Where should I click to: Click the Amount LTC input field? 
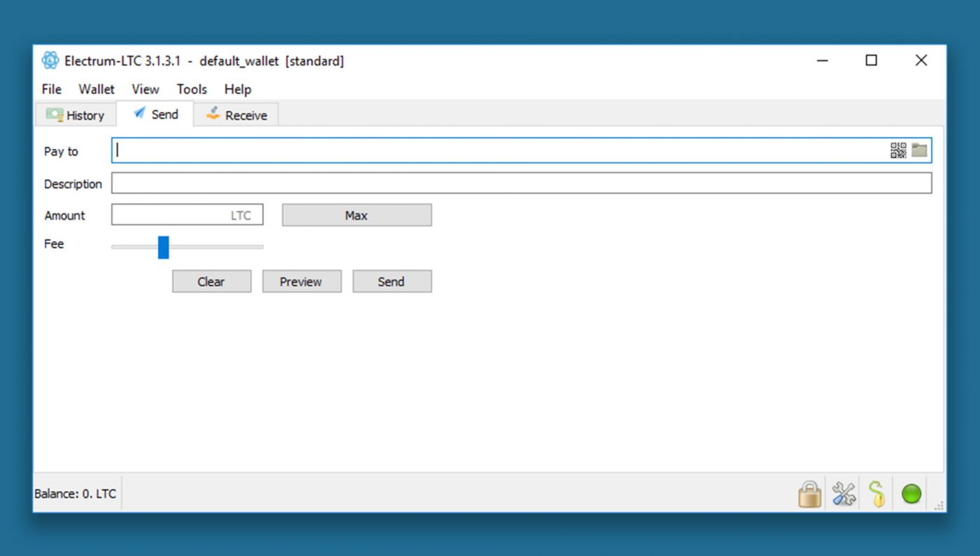[x=188, y=215]
